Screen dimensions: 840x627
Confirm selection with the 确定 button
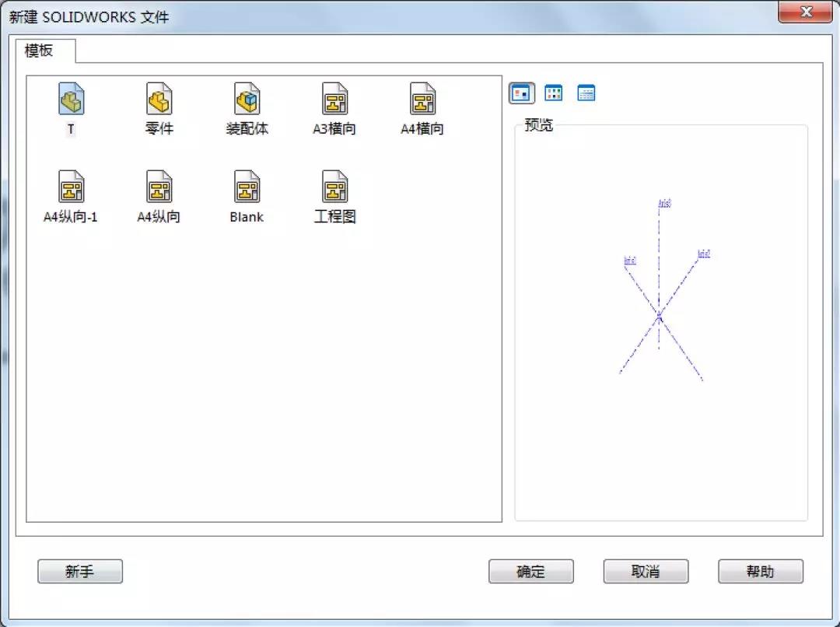pyautogui.click(x=530, y=571)
